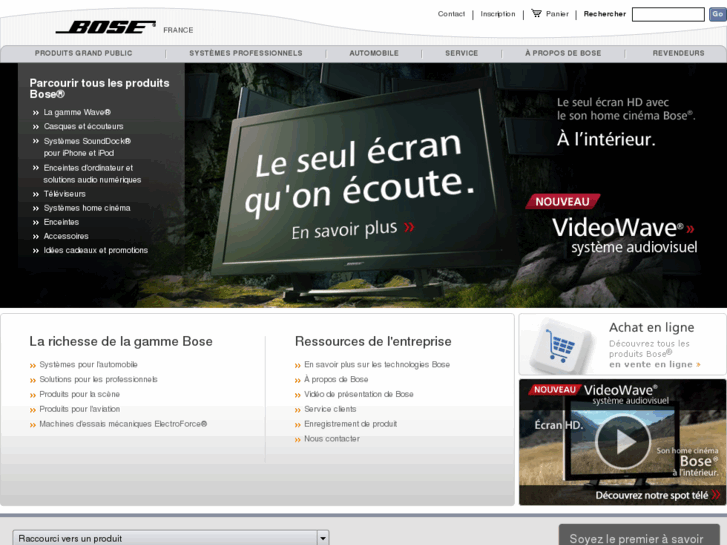The width and height of the screenshot is (727, 545).
Task: Open the Enceintes link in sidebar
Action: 61,222
